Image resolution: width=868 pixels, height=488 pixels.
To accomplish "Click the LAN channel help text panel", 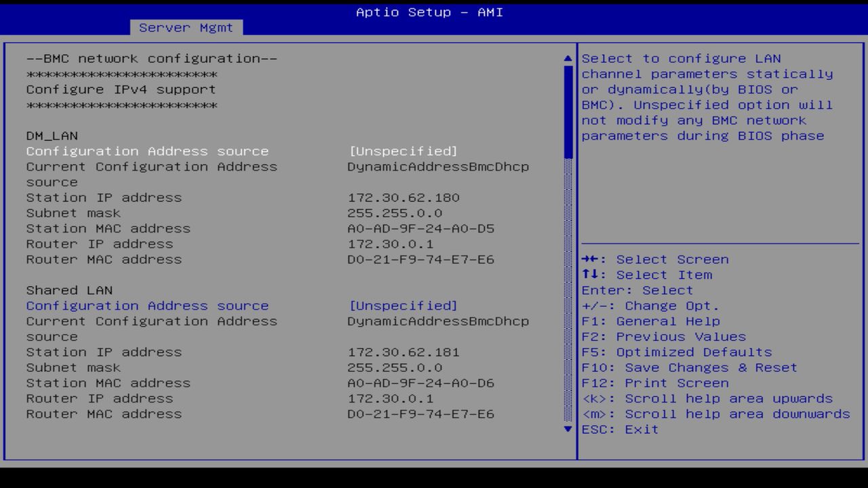I will (708, 97).
